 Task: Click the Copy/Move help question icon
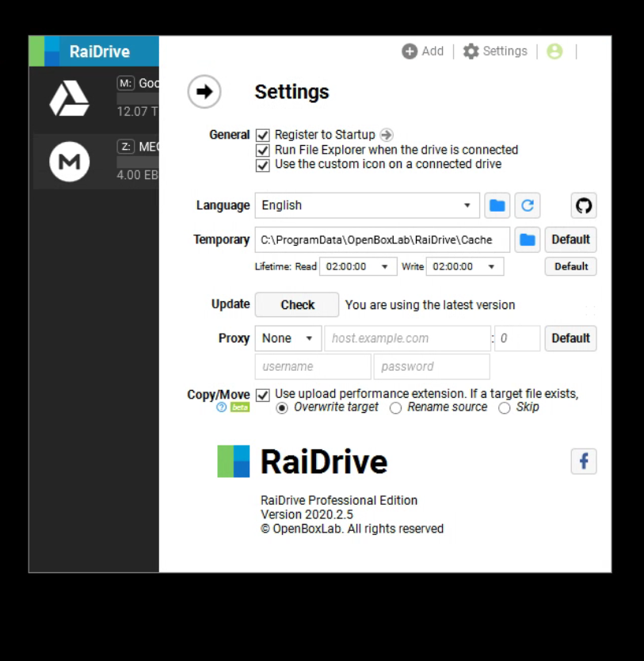(x=221, y=407)
